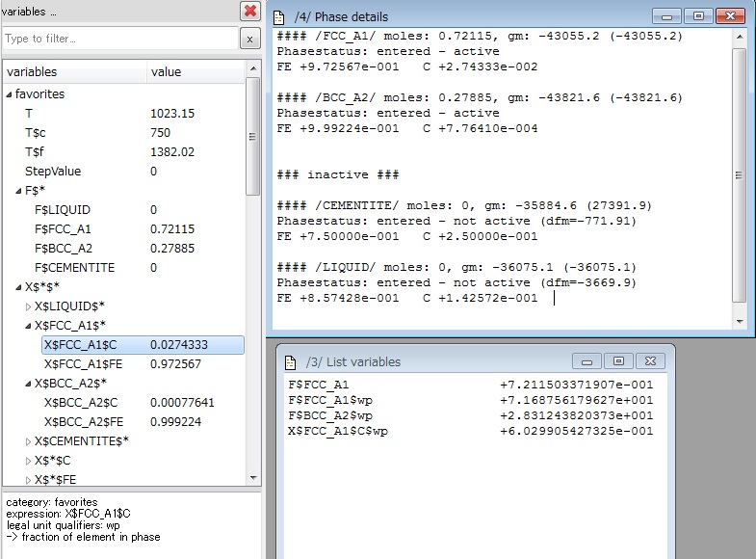Close the List variables window
This screenshot has width=756, height=559.
649,360
